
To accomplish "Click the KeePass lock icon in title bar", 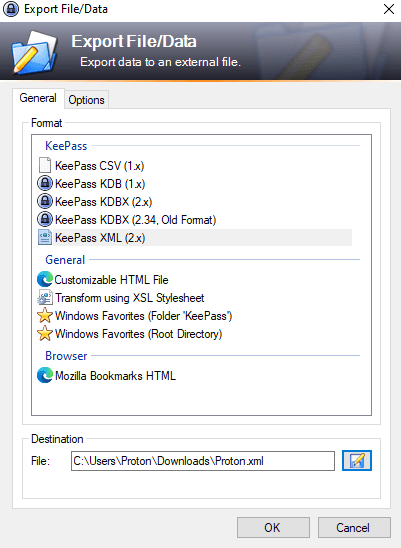I will (11, 9).
